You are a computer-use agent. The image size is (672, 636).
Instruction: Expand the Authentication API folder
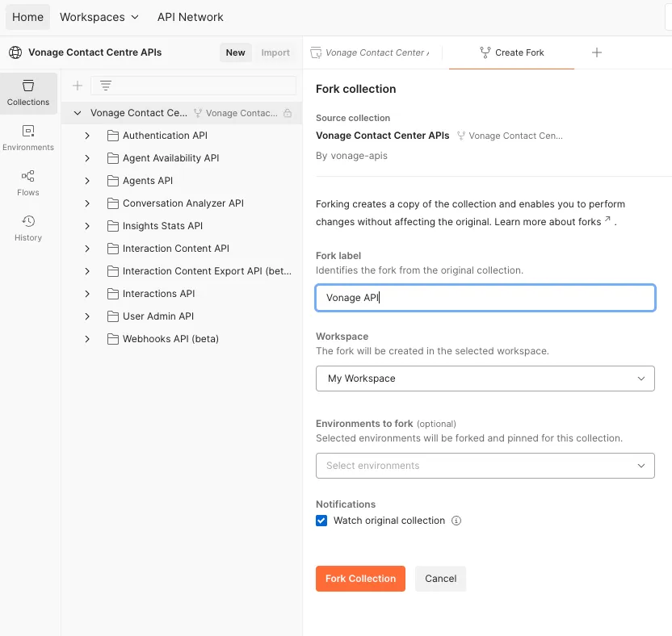click(87, 136)
